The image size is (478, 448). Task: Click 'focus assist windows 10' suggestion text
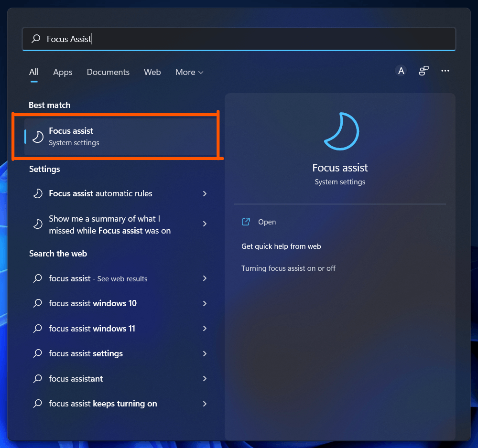point(93,303)
